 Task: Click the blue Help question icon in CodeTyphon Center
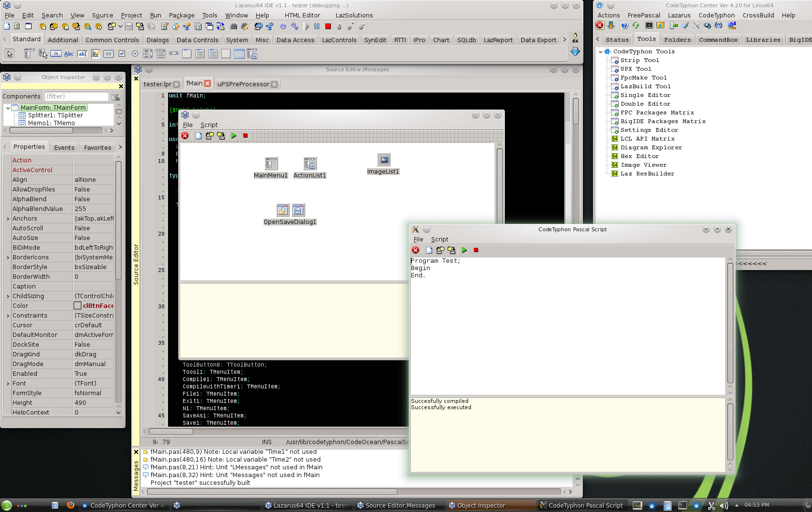point(625,25)
